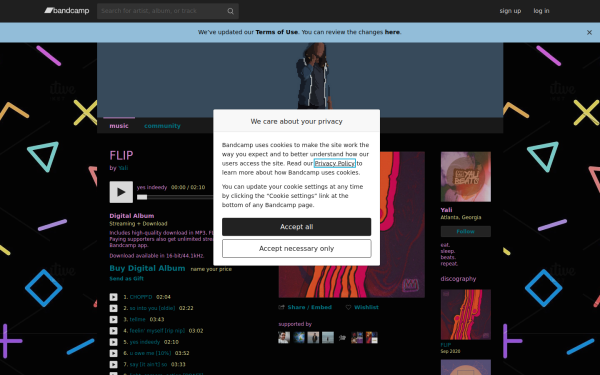This screenshot has height=375, width=600.
Task: Click the 'name your price' text
Action: (211, 269)
